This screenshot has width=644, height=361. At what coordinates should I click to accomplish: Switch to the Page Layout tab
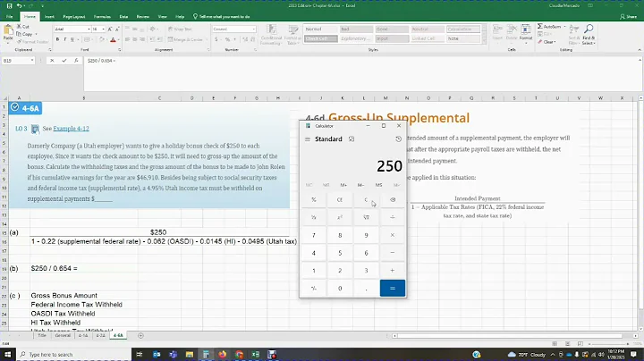74,17
